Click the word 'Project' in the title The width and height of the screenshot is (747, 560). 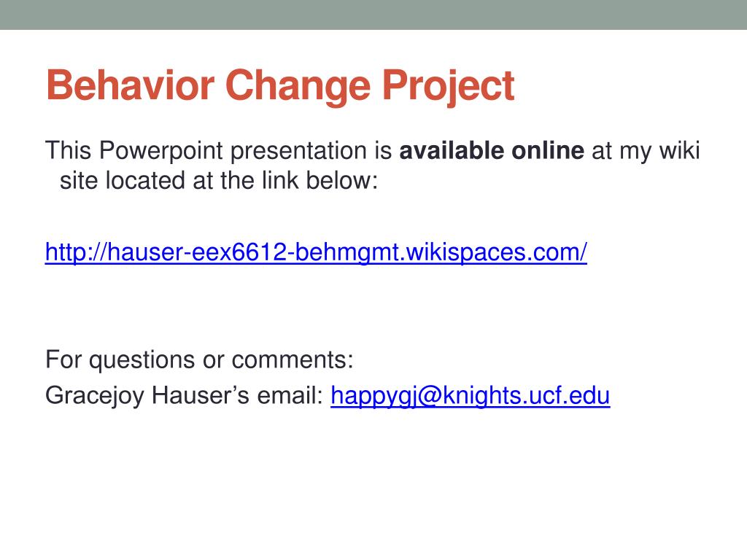coord(449,87)
